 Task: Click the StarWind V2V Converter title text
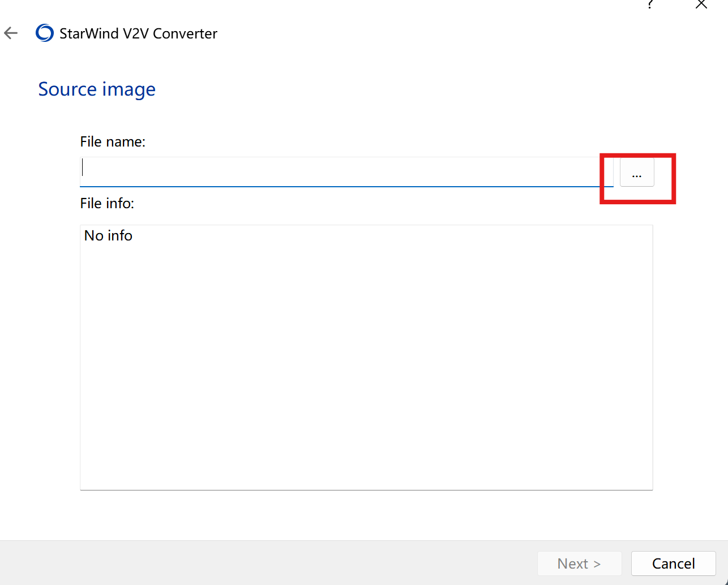pyautogui.click(x=139, y=33)
